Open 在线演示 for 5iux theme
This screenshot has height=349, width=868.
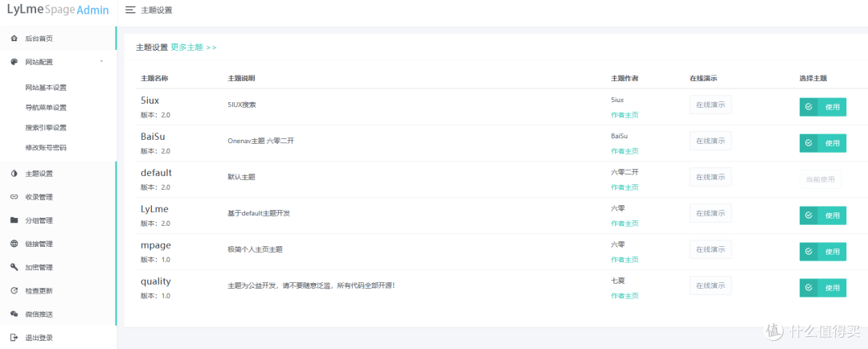coord(710,105)
